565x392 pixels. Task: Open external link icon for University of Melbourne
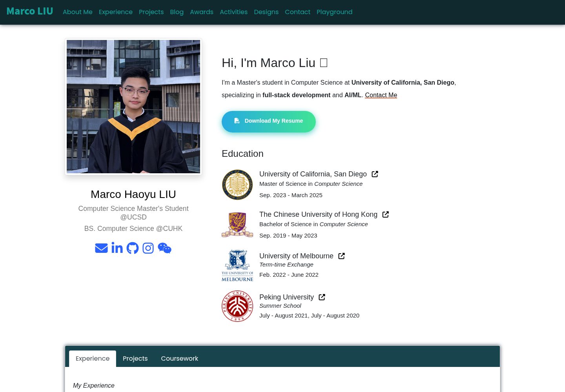341,256
